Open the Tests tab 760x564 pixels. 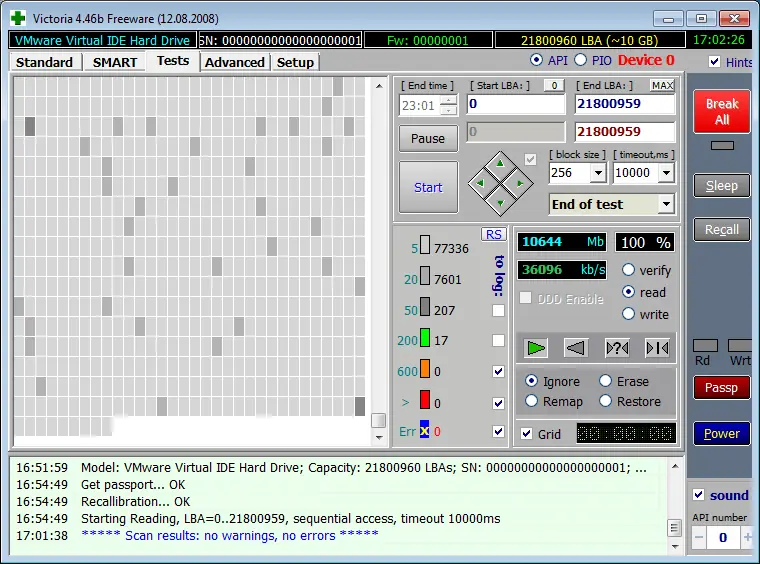pos(173,61)
